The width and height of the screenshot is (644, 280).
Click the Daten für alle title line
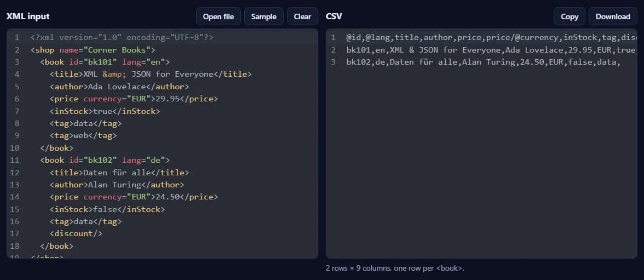[119, 172]
